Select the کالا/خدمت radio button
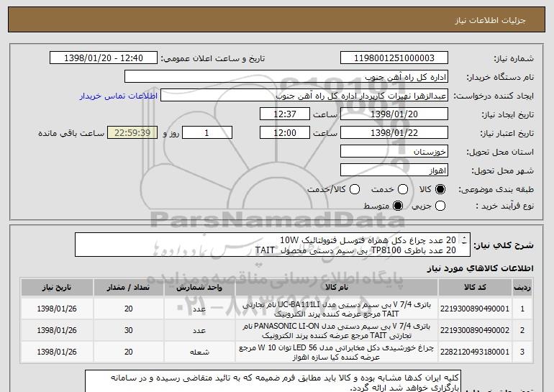554x392 pixels. coord(355,189)
